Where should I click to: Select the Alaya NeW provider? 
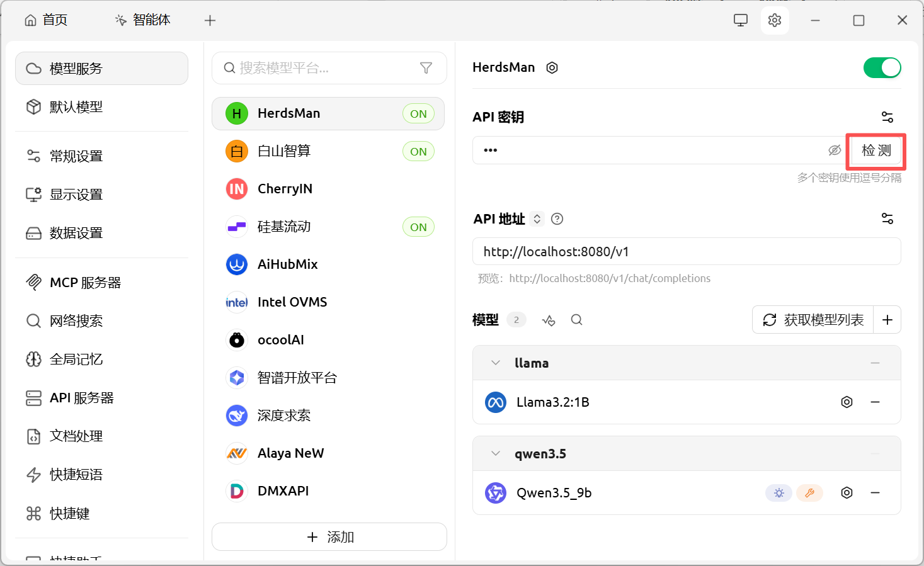coord(328,453)
